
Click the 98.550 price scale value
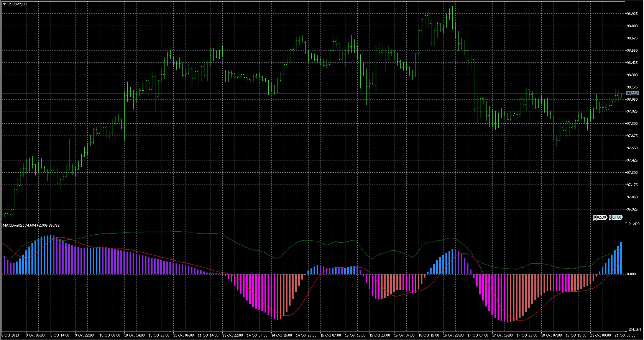pyautogui.click(x=632, y=51)
